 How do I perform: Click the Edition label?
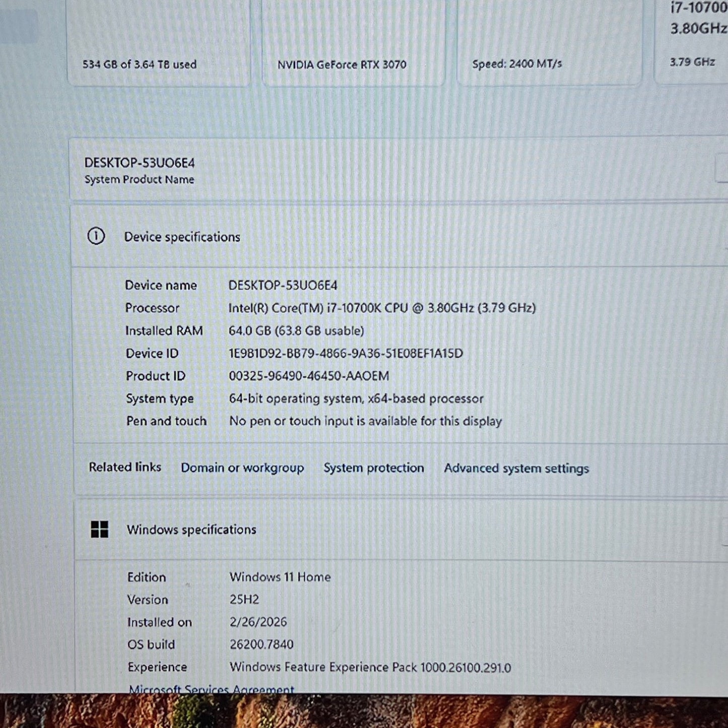coord(147,577)
